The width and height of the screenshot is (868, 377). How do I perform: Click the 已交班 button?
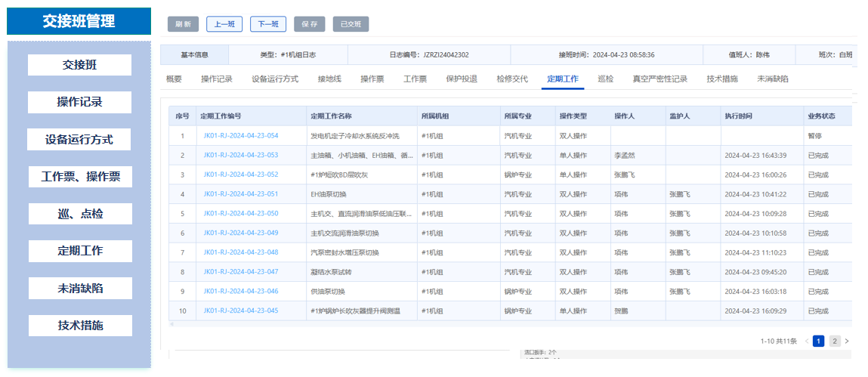351,24
